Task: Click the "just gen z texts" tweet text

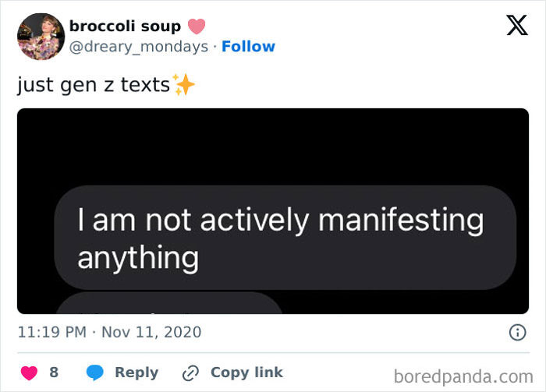Action: 94,84
